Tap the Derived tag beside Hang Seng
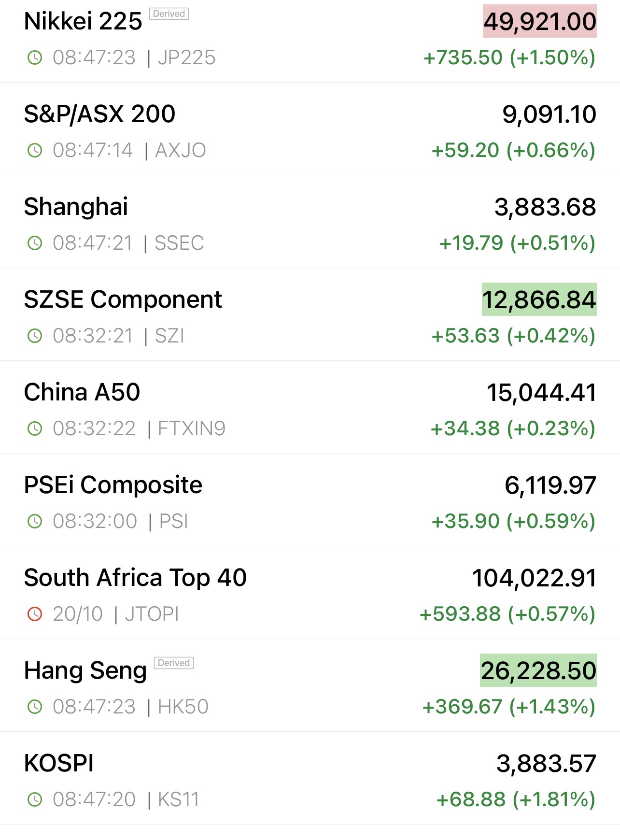Screen dimensions: 620x840 [174, 663]
